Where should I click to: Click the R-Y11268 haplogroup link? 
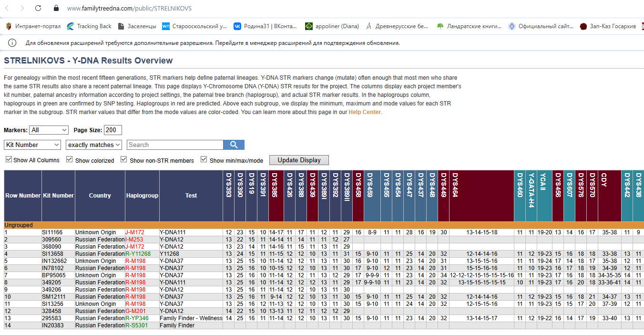(138, 254)
